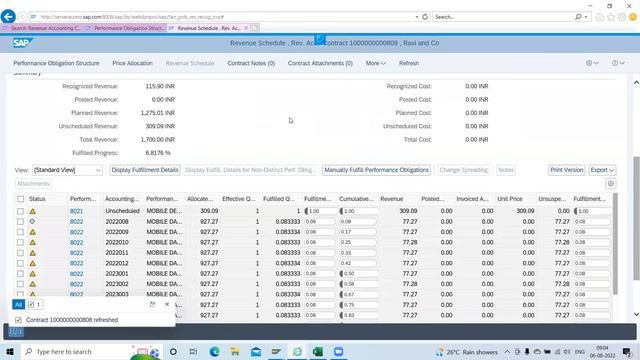Open notifications center icon
Screen dimensions: 640x360
tap(627, 351)
